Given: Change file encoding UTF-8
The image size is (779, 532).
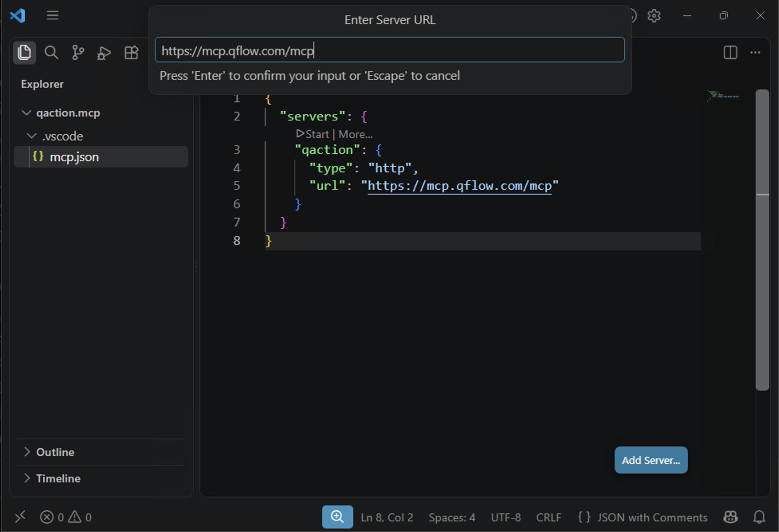Looking at the screenshot, I should coord(506,517).
